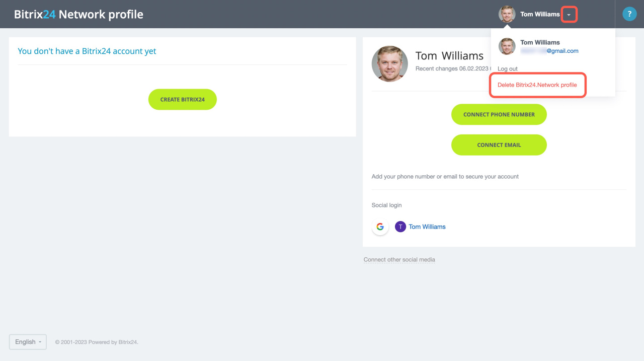644x361 pixels.
Task: Click Tom Williams name in header
Action: (x=540, y=14)
